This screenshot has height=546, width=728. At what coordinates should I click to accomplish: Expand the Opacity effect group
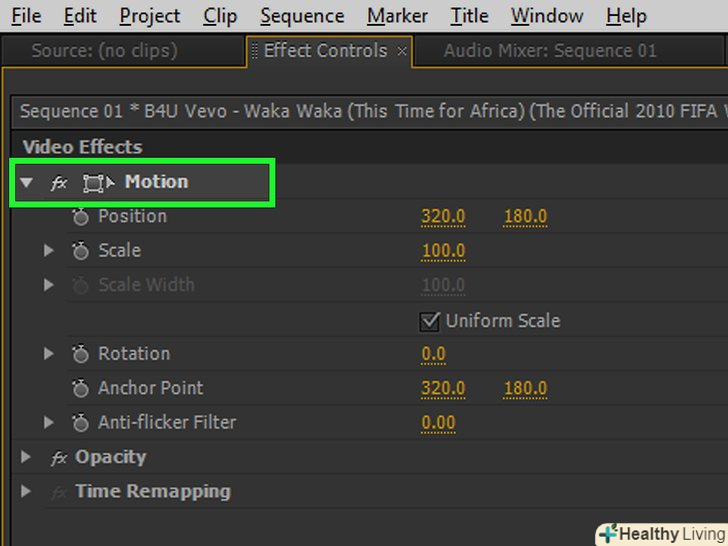click(x=27, y=458)
